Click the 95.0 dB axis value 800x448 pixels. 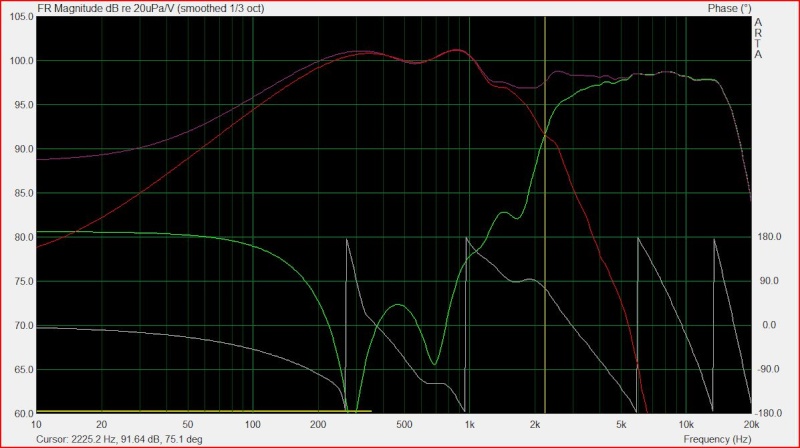pyautogui.click(x=23, y=105)
